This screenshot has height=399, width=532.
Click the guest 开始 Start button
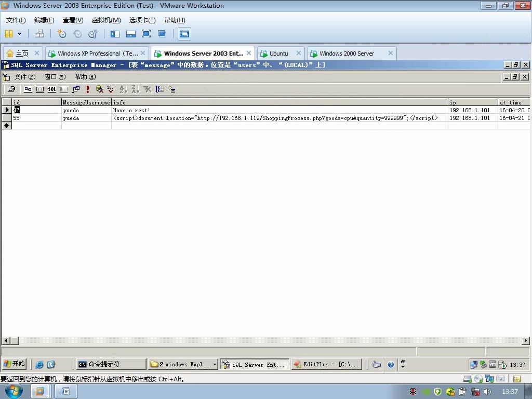(x=14, y=364)
